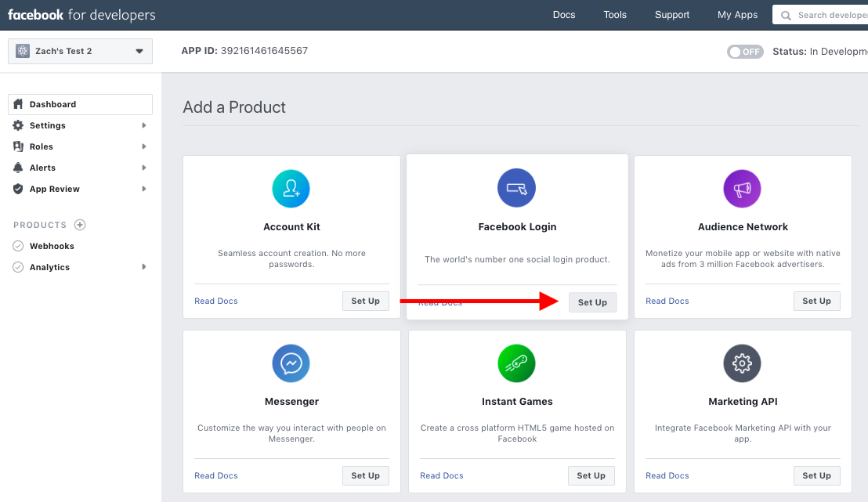Open the Support menu

[x=672, y=15]
